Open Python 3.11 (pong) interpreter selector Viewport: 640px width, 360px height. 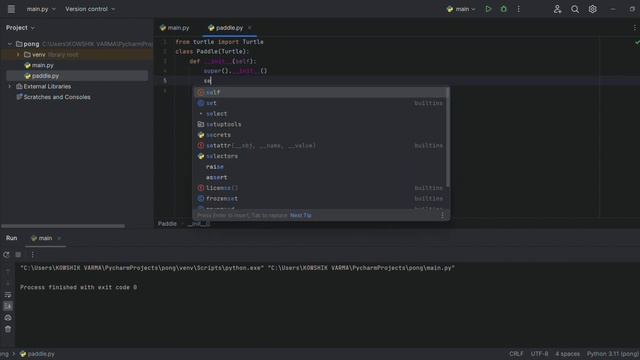click(613, 354)
